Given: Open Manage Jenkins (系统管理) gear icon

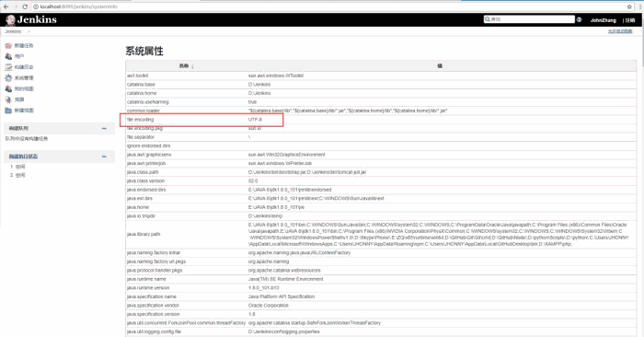Looking at the screenshot, I should 8,77.
